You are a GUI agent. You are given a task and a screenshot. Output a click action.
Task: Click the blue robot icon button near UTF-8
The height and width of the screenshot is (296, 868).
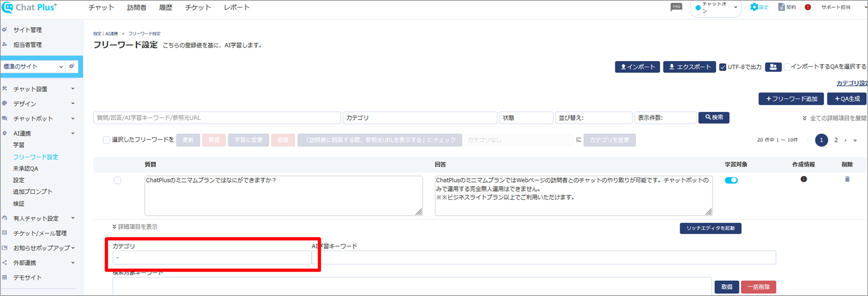pos(773,67)
